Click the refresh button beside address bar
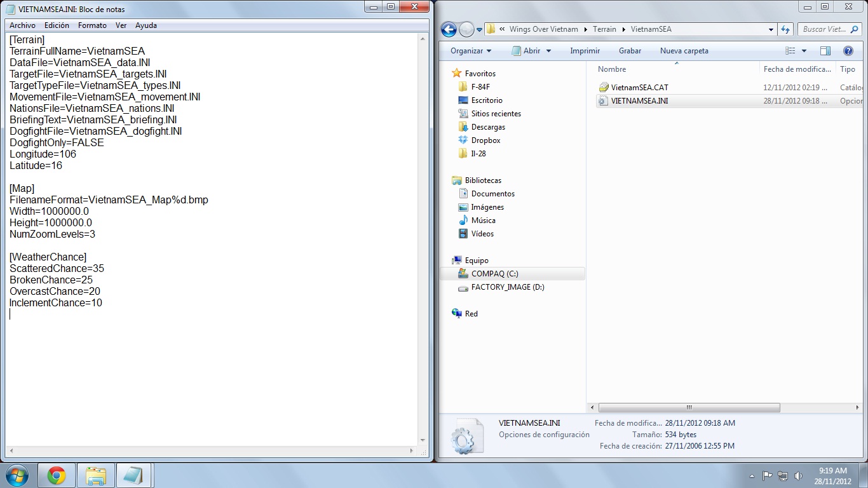The height and width of the screenshot is (488, 868). [x=785, y=29]
